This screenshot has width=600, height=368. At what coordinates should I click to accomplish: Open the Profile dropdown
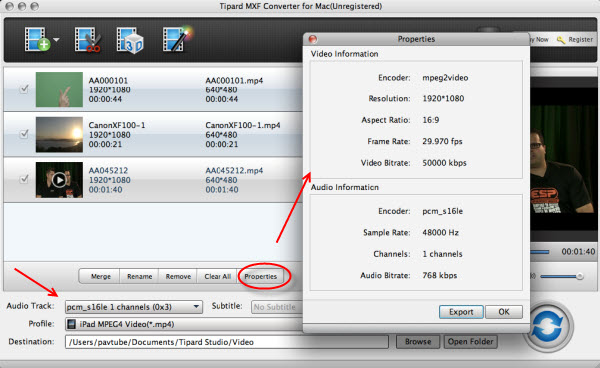(x=184, y=324)
